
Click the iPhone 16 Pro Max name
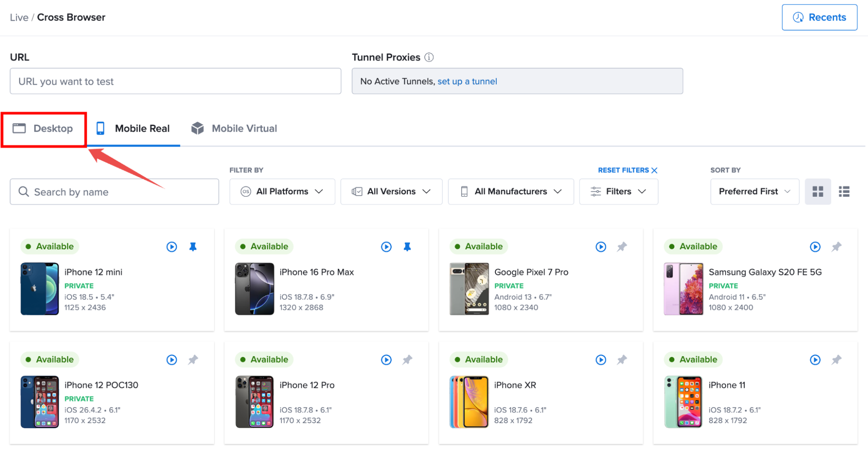317,272
